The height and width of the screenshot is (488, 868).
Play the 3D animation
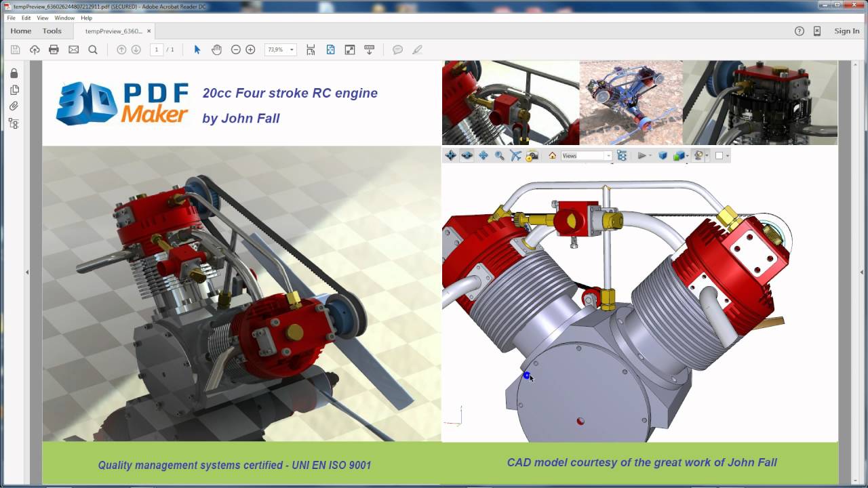(x=642, y=155)
